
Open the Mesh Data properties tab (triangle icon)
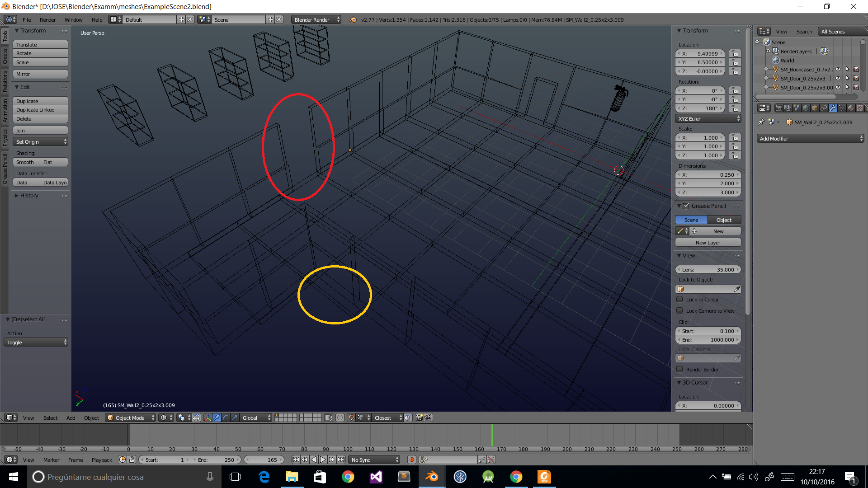(x=842, y=108)
